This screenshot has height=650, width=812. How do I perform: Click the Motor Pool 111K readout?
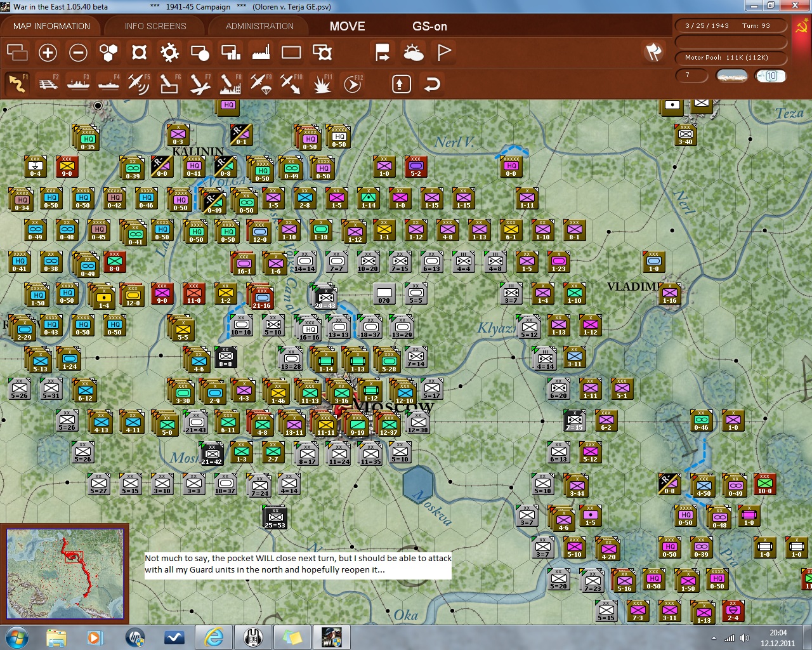(x=731, y=58)
